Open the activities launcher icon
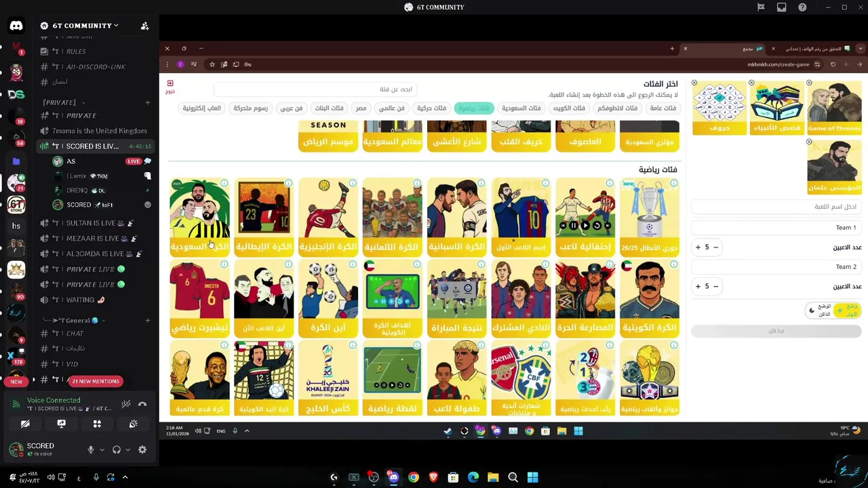 click(x=97, y=424)
